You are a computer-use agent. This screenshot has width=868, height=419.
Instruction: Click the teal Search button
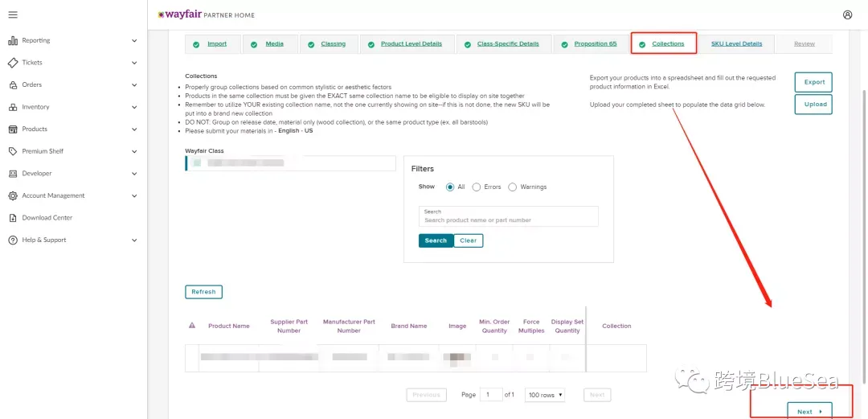click(436, 240)
